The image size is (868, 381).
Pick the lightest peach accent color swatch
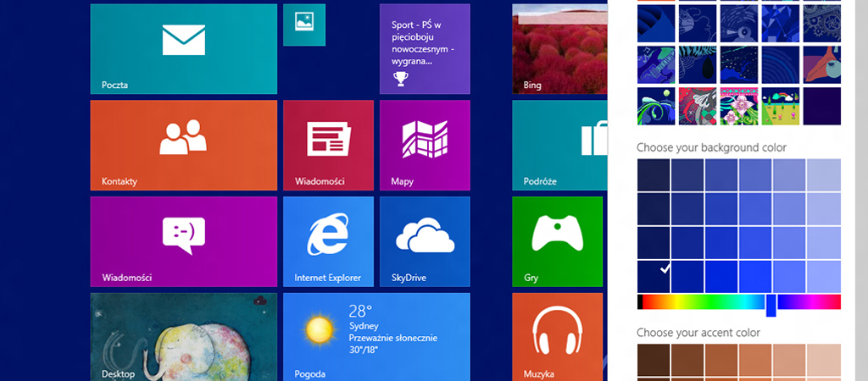[824, 360]
